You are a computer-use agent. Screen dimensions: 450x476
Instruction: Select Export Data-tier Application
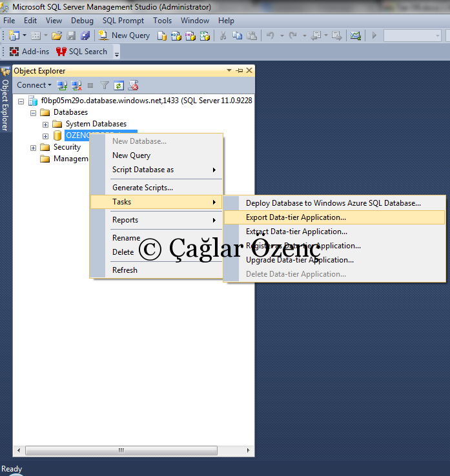[334, 217]
